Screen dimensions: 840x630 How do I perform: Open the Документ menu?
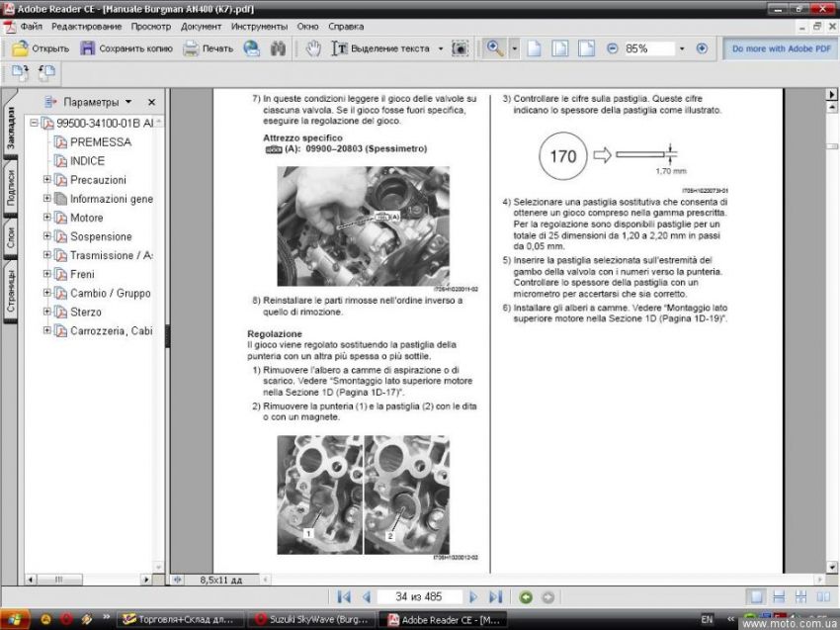[201, 26]
